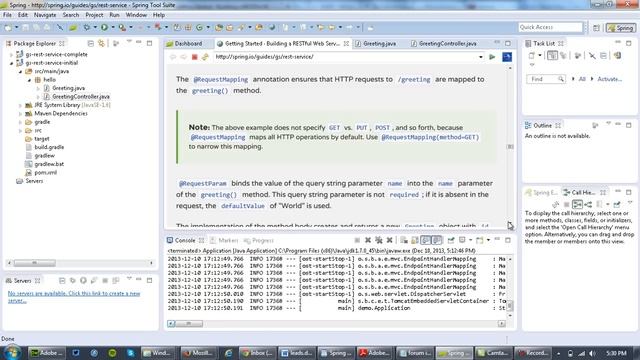Expand the gradle folder
640x360 pixels.
(x=20, y=122)
